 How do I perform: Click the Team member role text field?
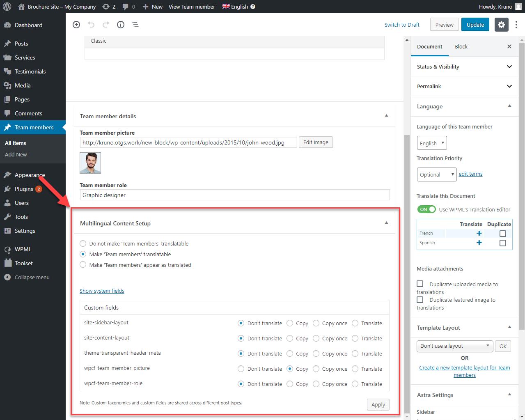coord(234,195)
